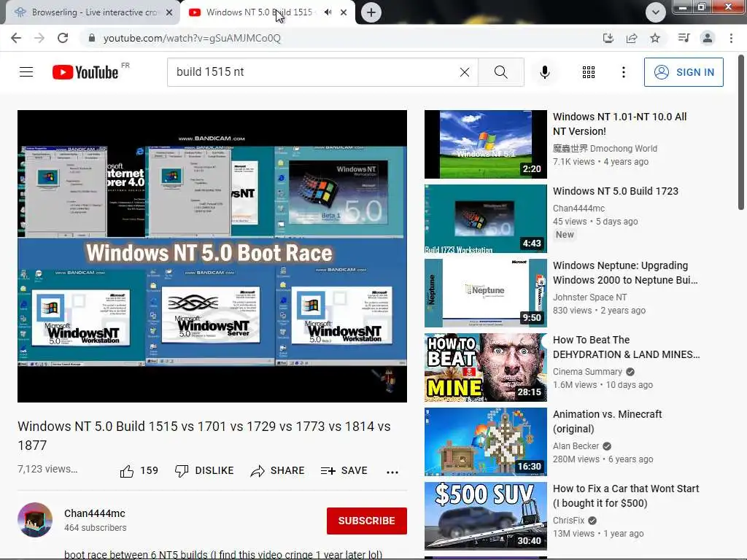Open YouTube settings three-dot menu
This screenshot has width=747, height=560.
click(623, 72)
